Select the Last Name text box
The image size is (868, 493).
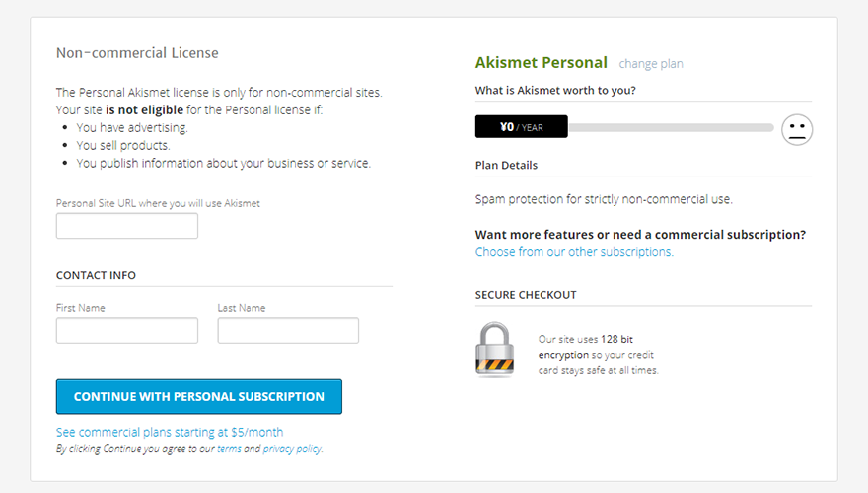click(x=288, y=330)
